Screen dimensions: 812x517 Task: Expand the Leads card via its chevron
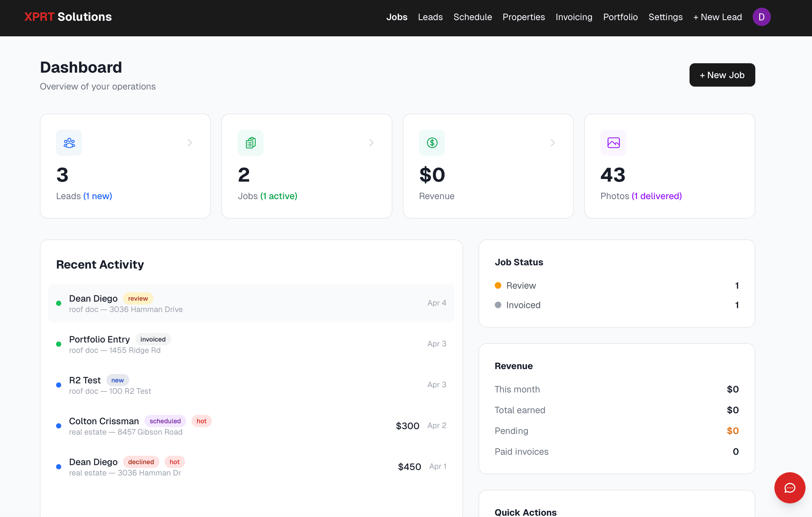pos(190,142)
